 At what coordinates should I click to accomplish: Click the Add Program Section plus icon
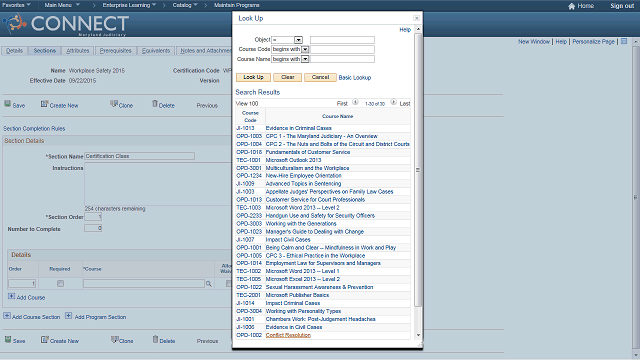coord(69,316)
